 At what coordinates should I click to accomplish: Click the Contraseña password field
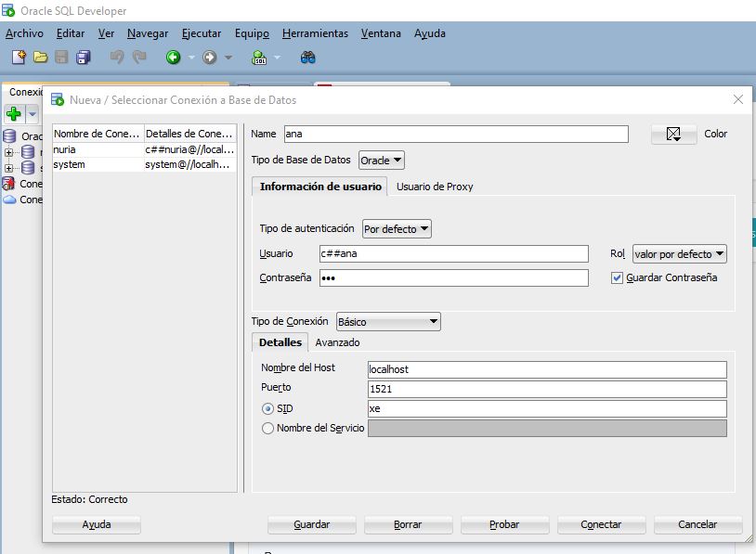pos(454,278)
